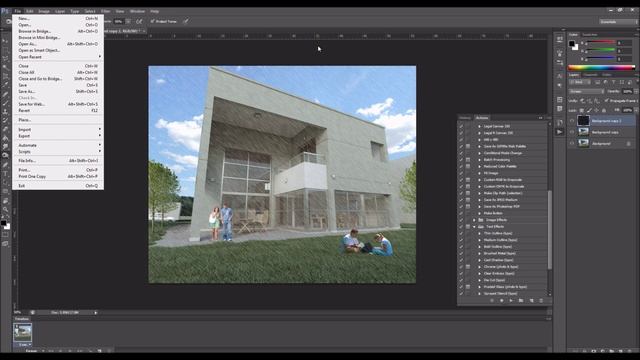Image resolution: width=640 pixels, height=360 pixels.
Task: Click the layer Opacity value field
Action: pyautogui.click(x=627, y=91)
